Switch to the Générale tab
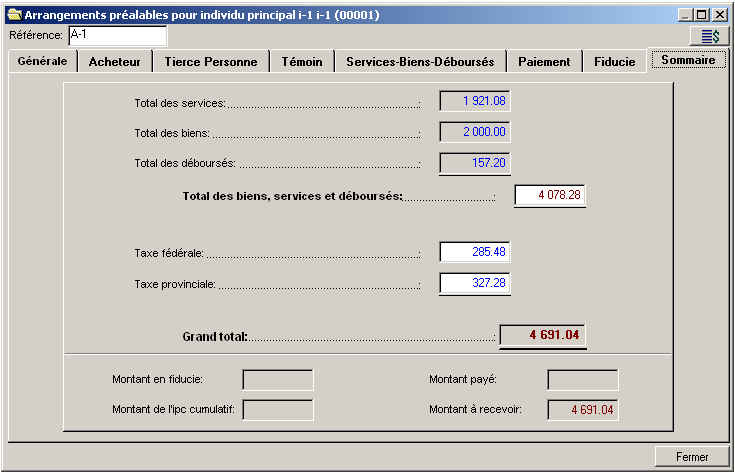This screenshot has width=735, height=473. pyautogui.click(x=43, y=61)
